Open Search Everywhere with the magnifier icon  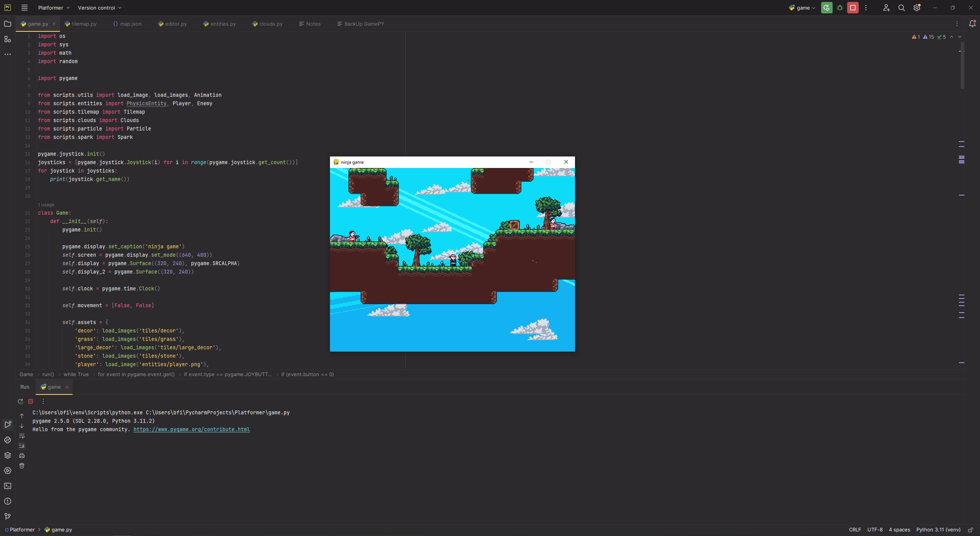[x=901, y=8]
